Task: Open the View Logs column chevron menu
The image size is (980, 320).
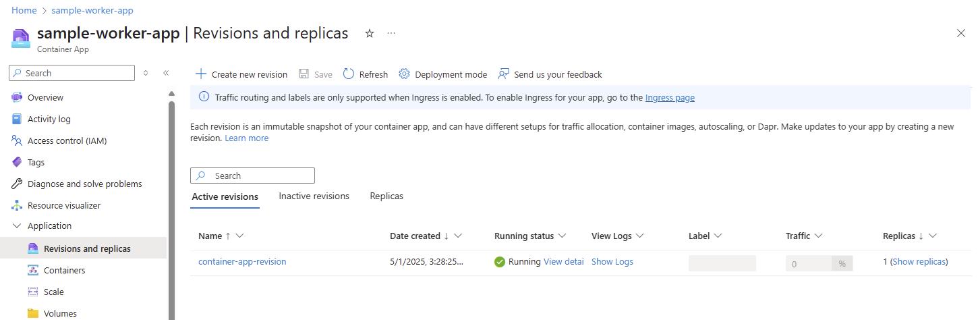Action: coord(640,236)
